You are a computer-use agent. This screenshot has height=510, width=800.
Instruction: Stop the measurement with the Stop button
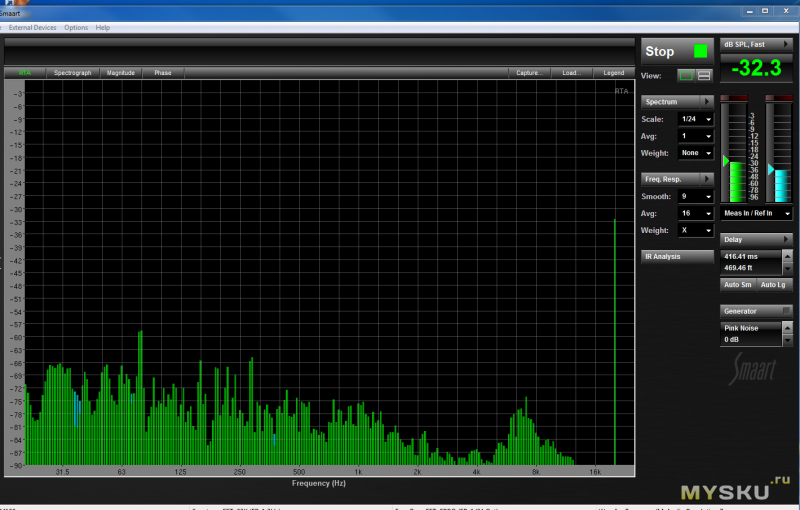tap(677, 52)
